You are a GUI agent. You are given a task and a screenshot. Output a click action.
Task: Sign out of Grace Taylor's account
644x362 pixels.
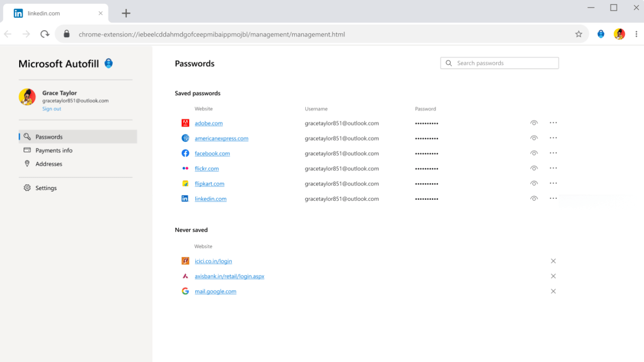(52, 109)
